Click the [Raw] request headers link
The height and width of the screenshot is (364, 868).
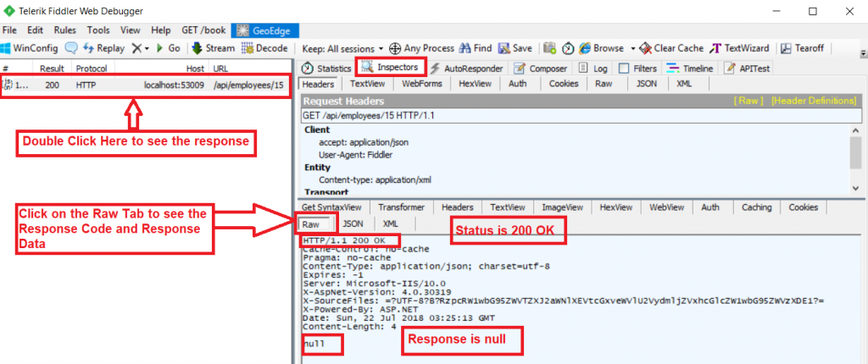coord(748,100)
